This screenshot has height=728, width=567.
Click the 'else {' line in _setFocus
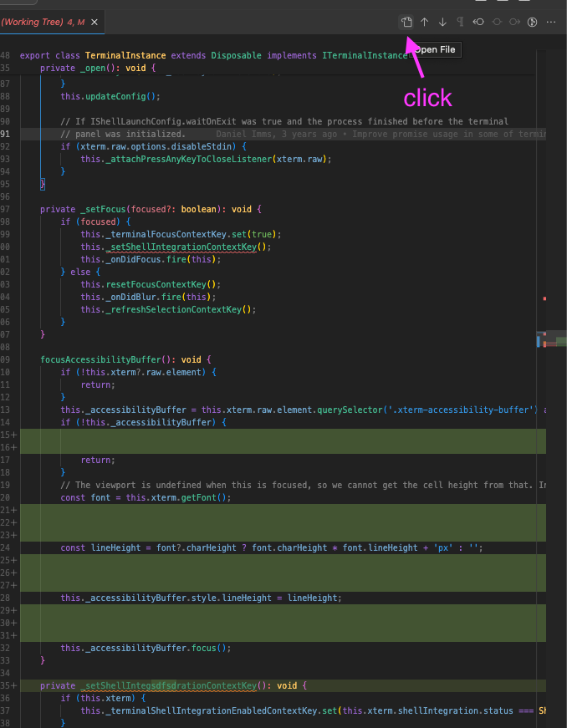pos(80,272)
